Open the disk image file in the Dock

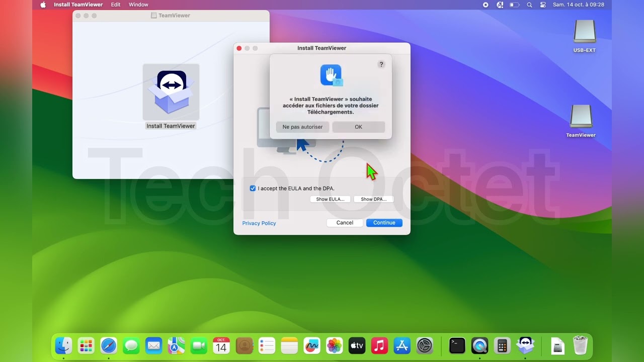[557, 345]
